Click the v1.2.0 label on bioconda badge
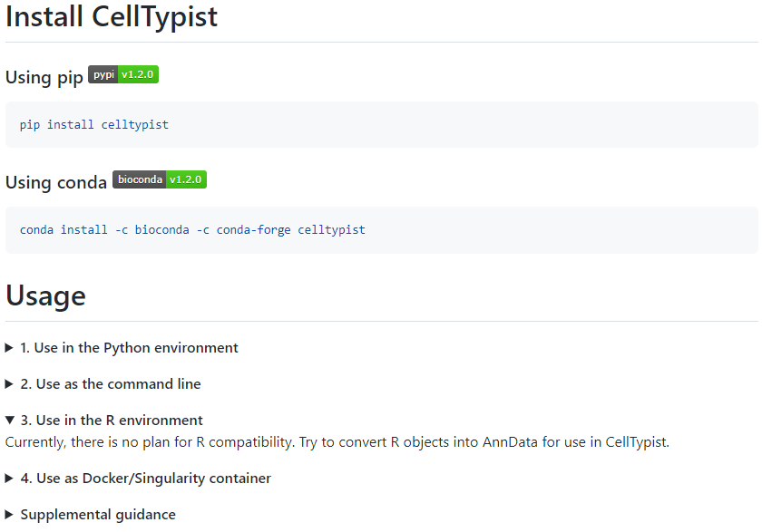 pyautogui.click(x=186, y=179)
